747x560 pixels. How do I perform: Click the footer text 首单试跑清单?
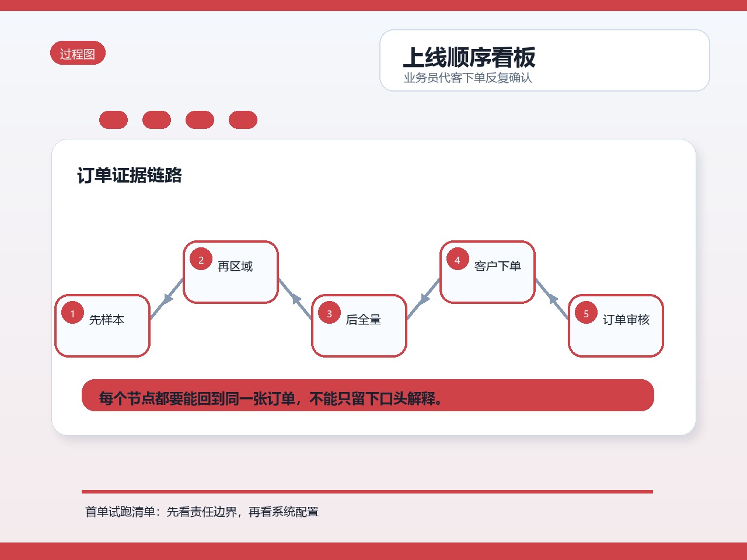pos(120,512)
